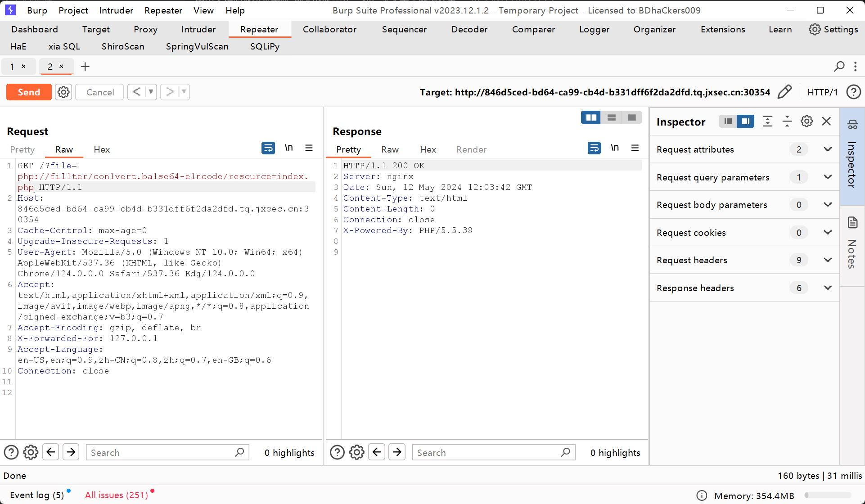Open the Project menu
Image resolution: width=865 pixels, height=504 pixels.
[73, 10]
